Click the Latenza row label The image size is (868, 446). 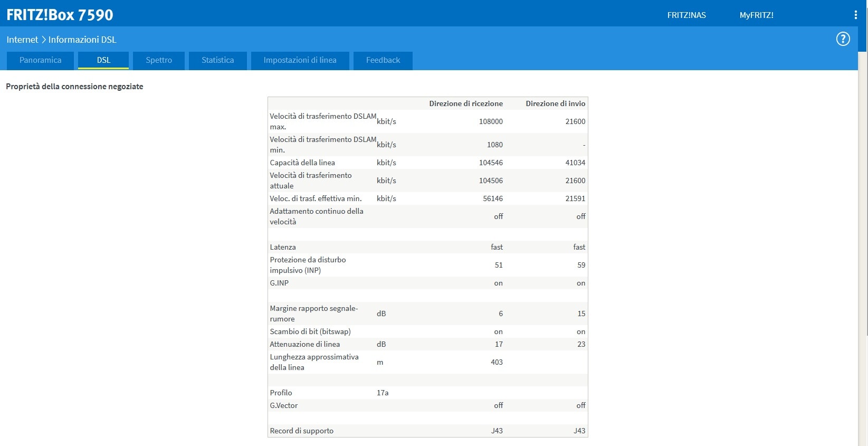283,247
